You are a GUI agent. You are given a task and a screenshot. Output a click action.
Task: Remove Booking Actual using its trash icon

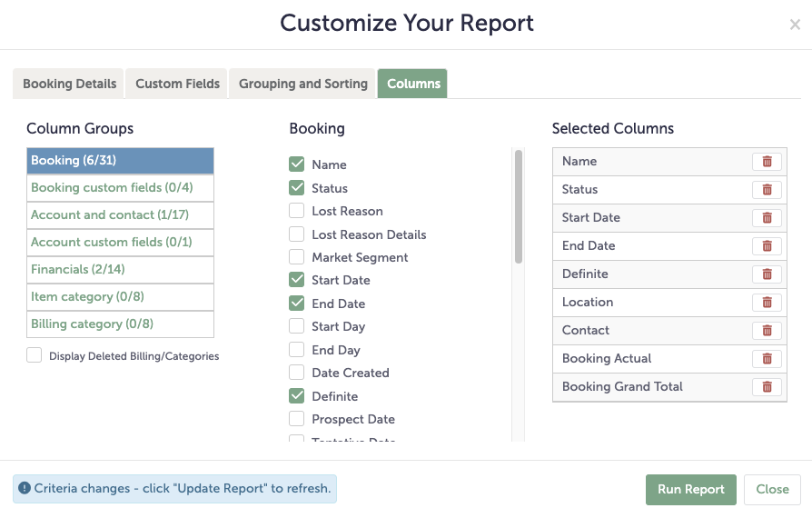[767, 358]
